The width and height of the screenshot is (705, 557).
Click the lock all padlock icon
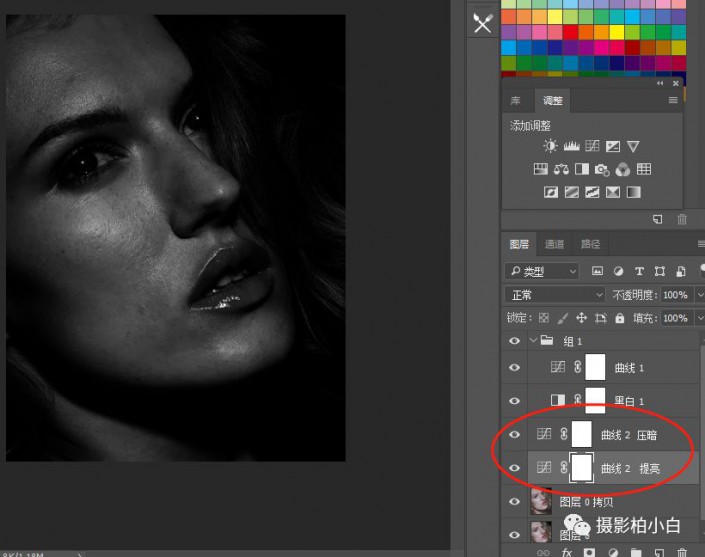click(x=620, y=318)
